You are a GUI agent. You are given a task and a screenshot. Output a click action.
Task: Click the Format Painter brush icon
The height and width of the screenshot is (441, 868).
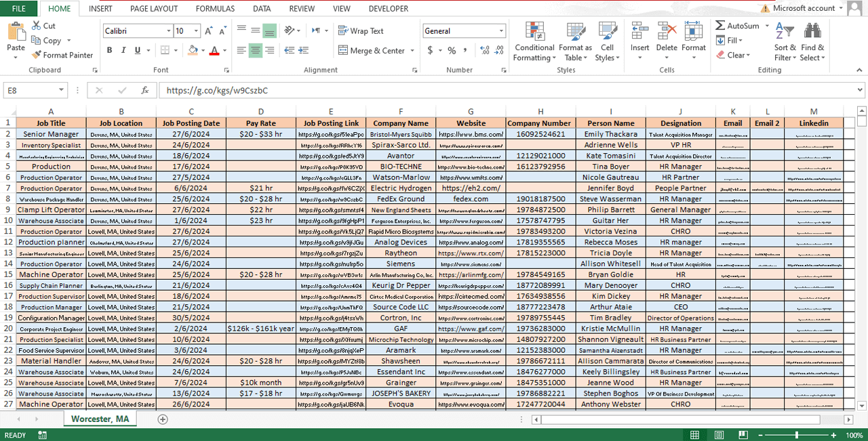pyautogui.click(x=37, y=56)
